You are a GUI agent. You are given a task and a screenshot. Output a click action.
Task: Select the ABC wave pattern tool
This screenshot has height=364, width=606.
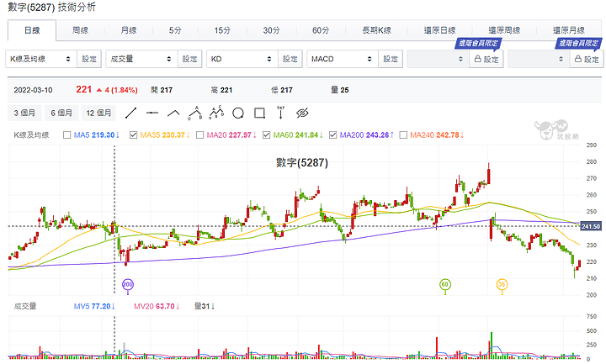pos(195,113)
